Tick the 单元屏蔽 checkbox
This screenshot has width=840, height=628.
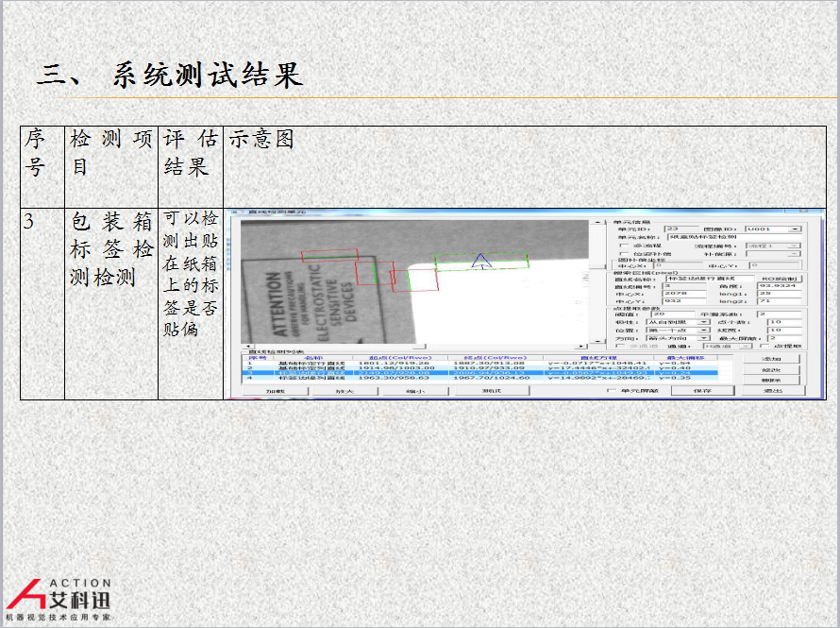(612, 391)
